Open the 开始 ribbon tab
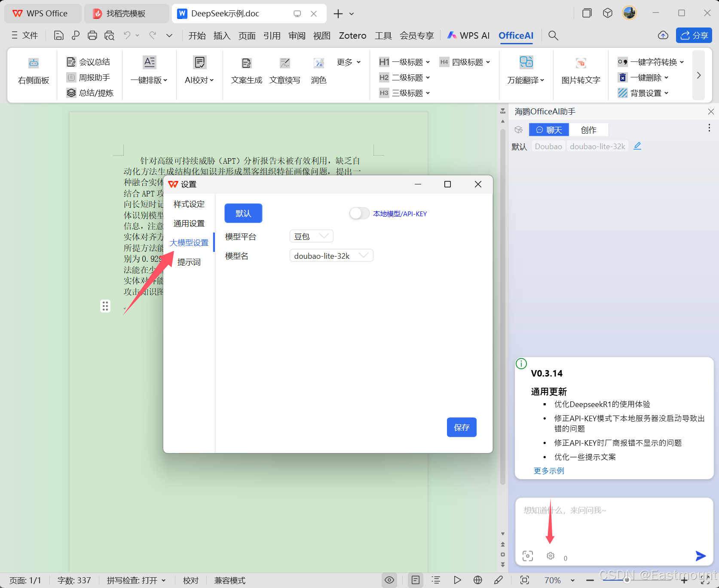Image resolution: width=719 pixels, height=588 pixels. point(197,36)
